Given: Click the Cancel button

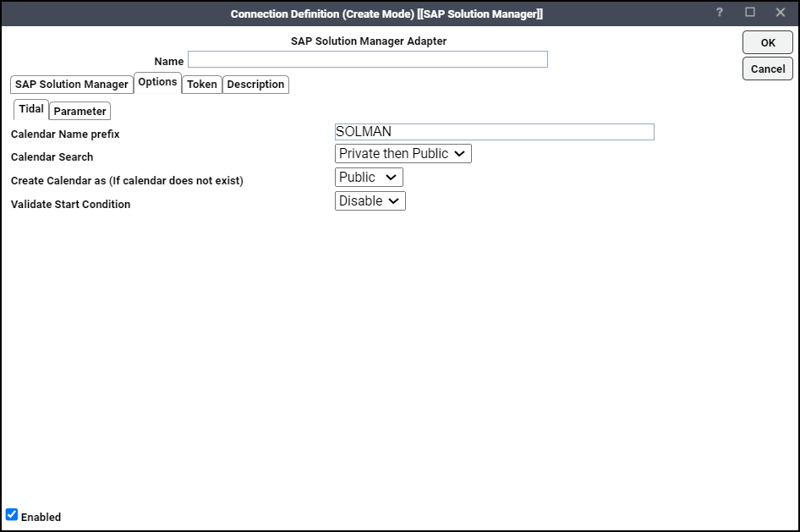Looking at the screenshot, I should 768,69.
